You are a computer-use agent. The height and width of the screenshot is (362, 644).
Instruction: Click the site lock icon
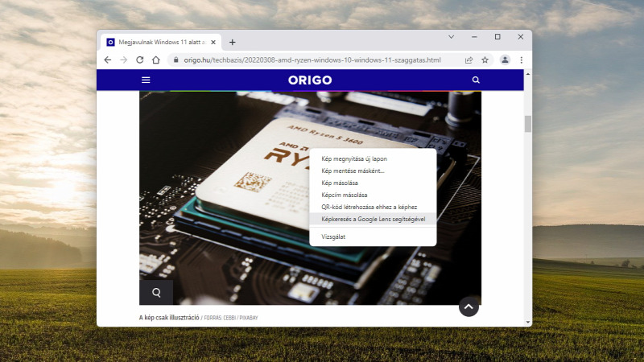[175, 60]
